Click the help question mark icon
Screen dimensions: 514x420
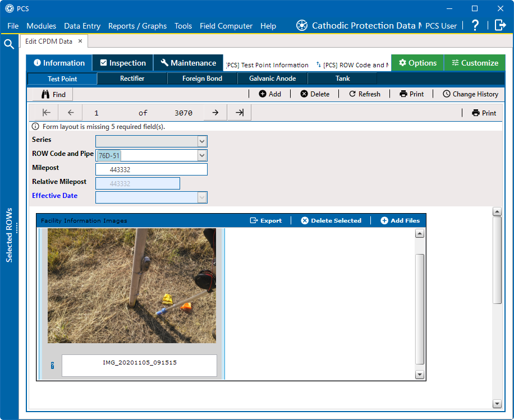coord(475,25)
